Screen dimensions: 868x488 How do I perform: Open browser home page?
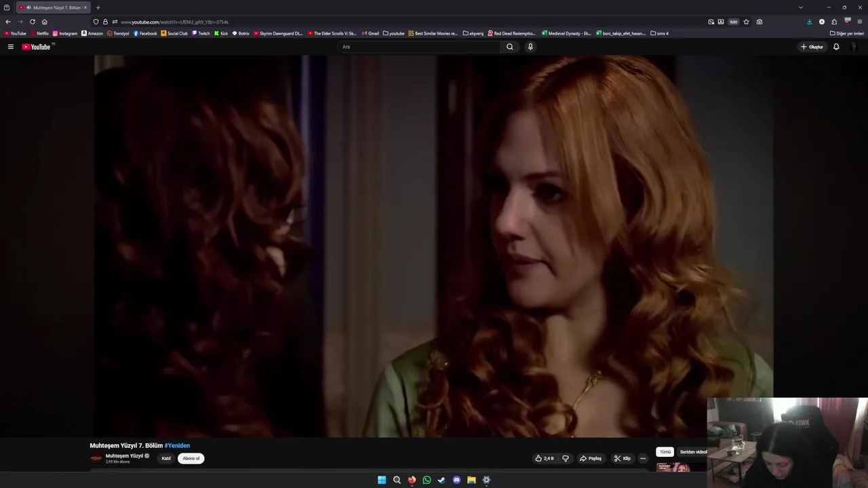pos(45,22)
